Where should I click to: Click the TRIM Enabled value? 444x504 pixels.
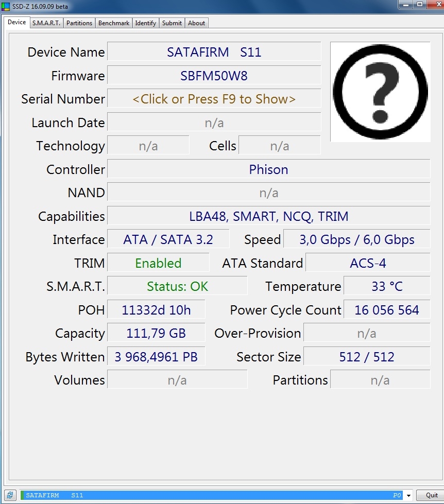158,263
